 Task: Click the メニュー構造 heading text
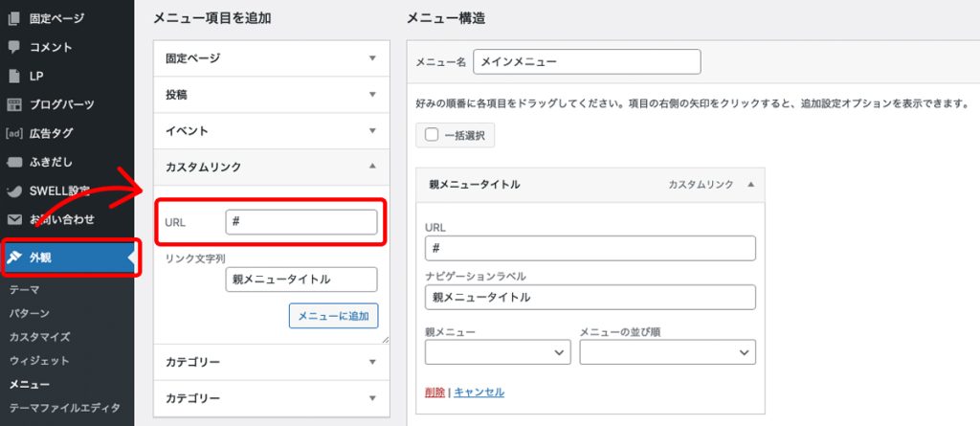pyautogui.click(x=446, y=19)
